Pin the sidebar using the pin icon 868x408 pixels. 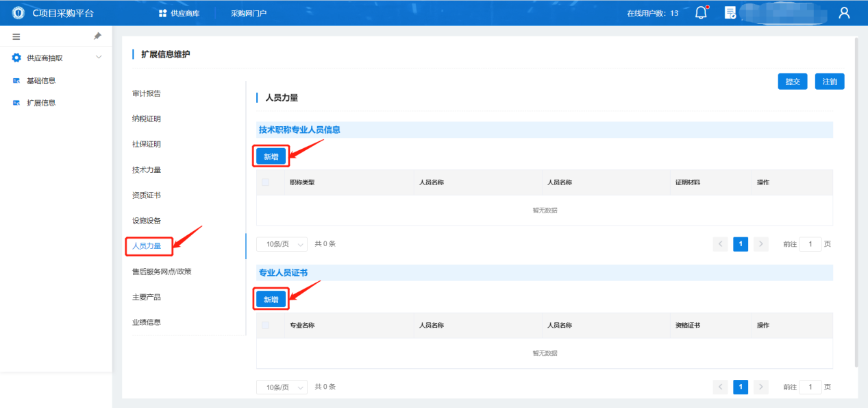coord(97,36)
